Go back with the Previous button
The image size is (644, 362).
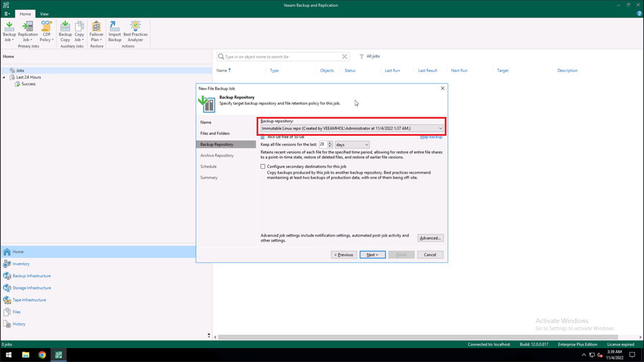[344, 255]
